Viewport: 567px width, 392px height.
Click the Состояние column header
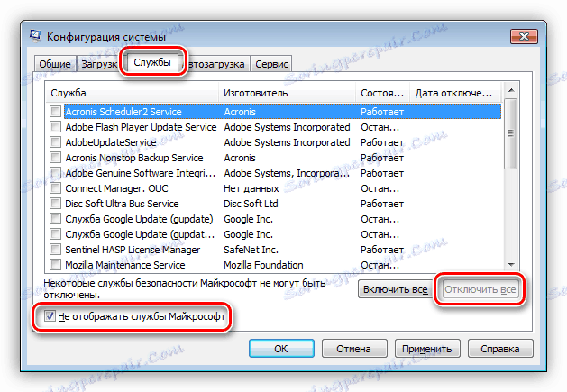[382, 93]
